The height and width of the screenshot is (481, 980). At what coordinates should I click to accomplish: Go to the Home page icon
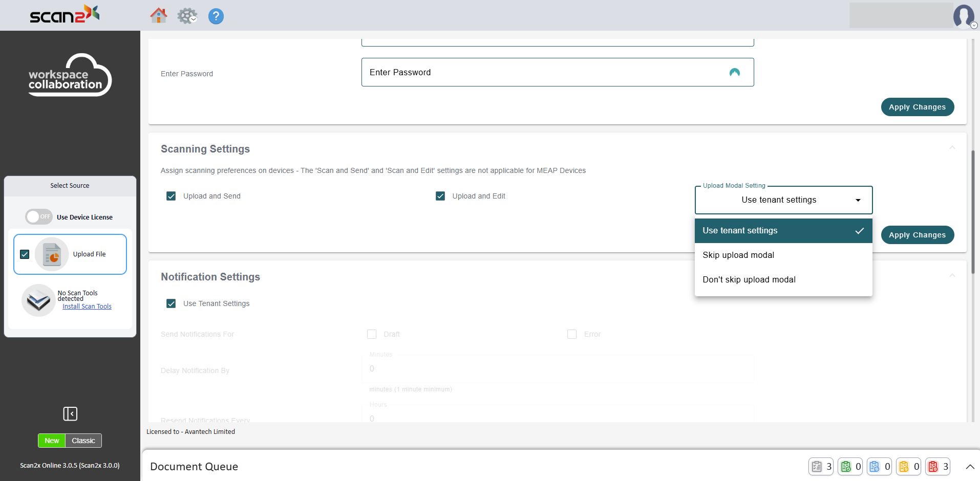point(158,16)
